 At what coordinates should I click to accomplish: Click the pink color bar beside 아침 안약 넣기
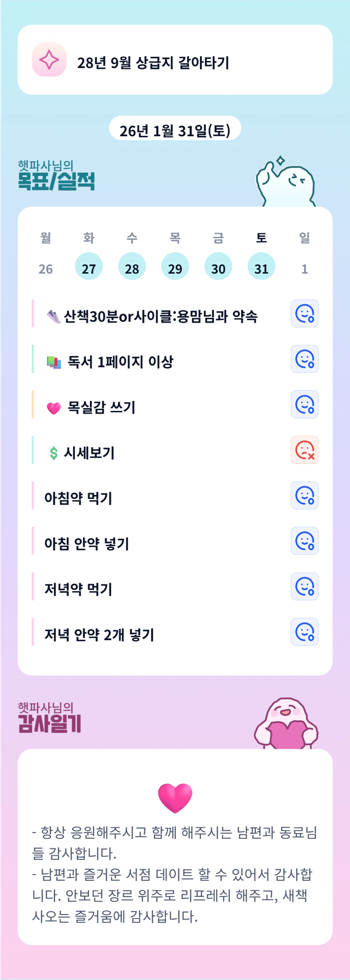tap(33, 541)
